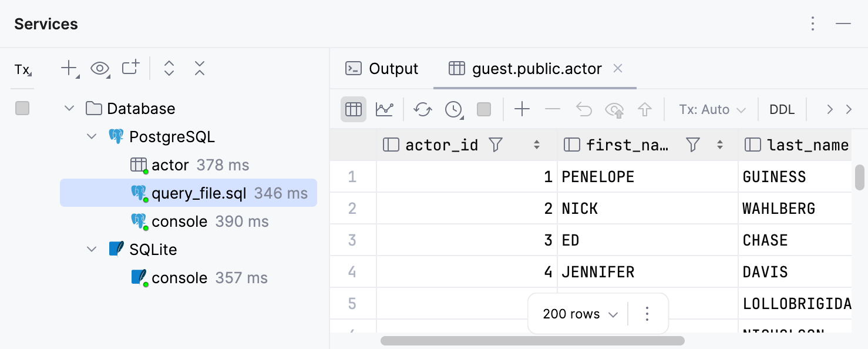This screenshot has width=868, height=349.
Task: Open the actor_id column filter
Action: 496,145
